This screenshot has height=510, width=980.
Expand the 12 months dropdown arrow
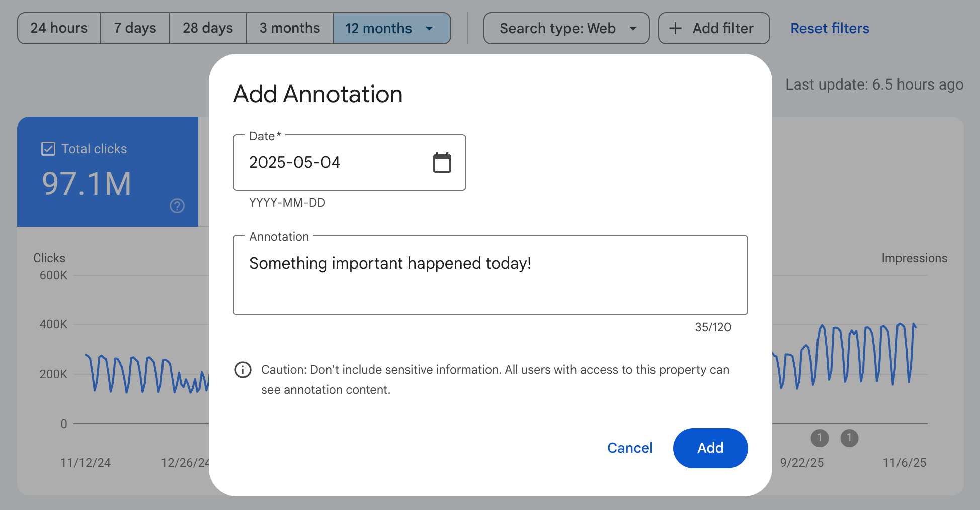point(430,29)
